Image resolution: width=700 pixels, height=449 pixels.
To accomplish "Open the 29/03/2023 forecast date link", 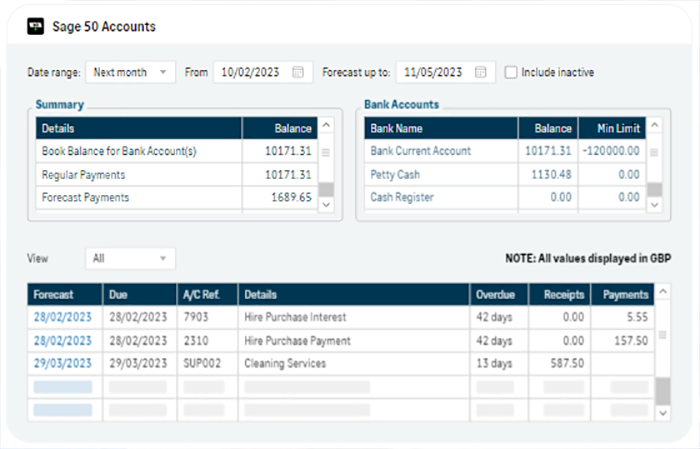I will (x=62, y=363).
